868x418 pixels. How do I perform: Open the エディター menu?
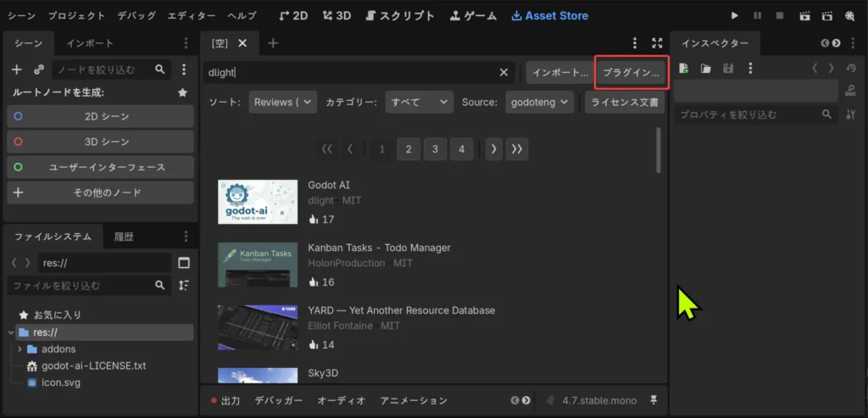[192, 15]
